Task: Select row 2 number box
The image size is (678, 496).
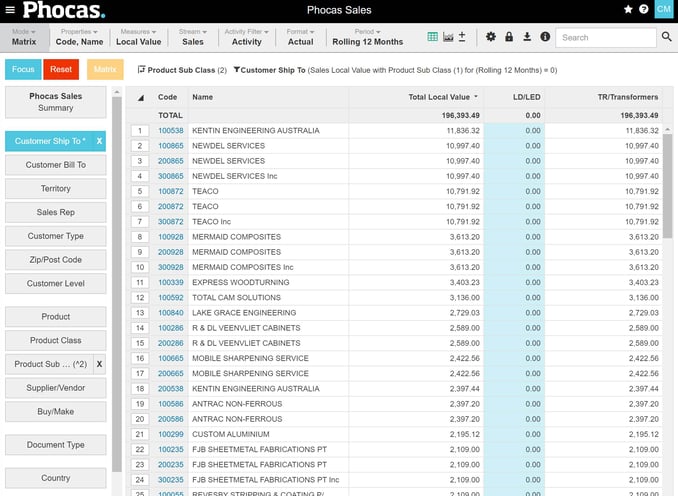Action: (x=140, y=146)
